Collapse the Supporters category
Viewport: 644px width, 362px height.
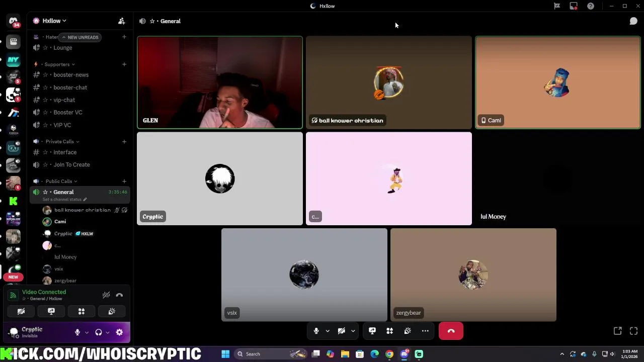pyautogui.click(x=59, y=64)
